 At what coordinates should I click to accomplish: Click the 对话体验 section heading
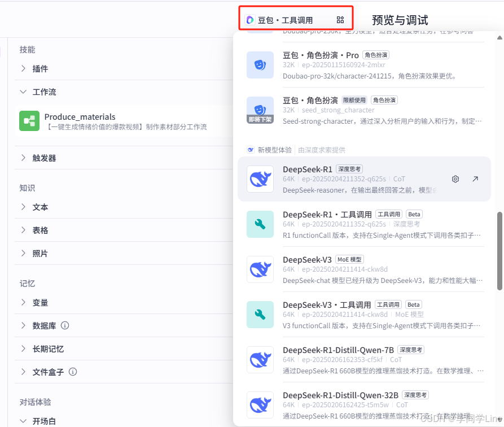pyautogui.click(x=36, y=402)
